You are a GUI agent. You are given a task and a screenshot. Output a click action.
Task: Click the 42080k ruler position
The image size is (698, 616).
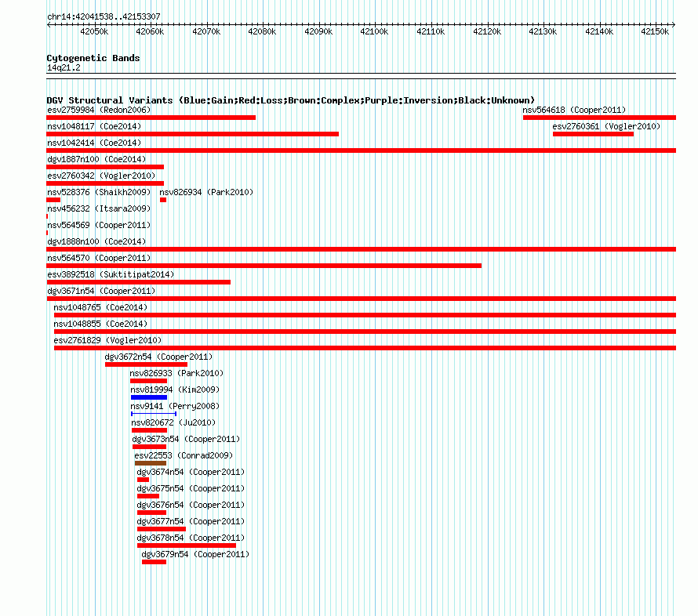tap(262, 31)
